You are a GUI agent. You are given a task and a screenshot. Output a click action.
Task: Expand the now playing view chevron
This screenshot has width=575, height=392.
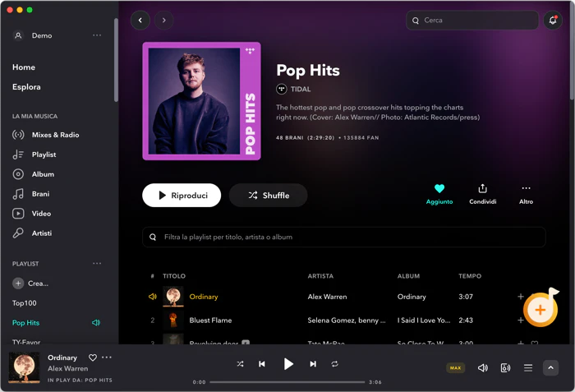[551, 368]
